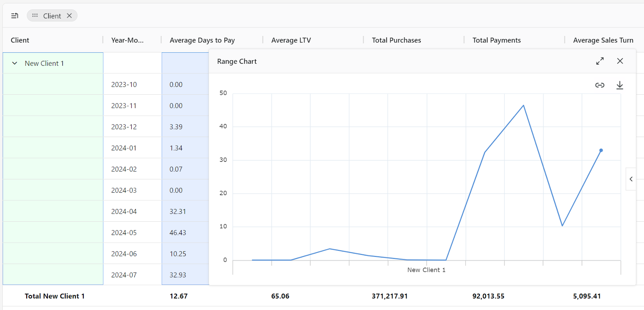Image resolution: width=644 pixels, height=310 pixels.
Task: Click the Total New Client 1 row label
Action: pyautogui.click(x=55, y=296)
